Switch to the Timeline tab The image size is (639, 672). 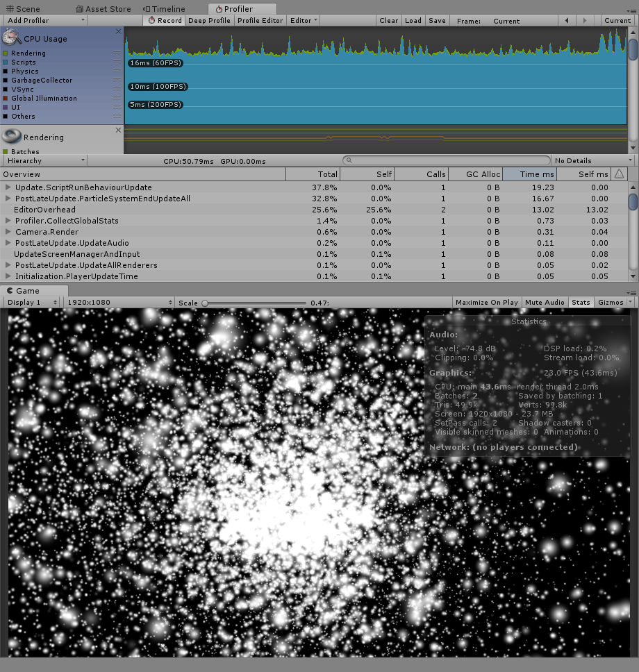164,9
